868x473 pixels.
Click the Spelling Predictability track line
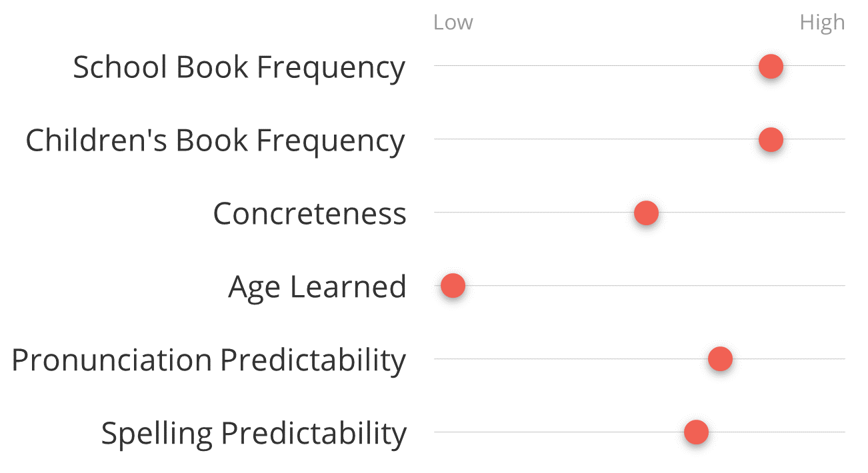(x=639, y=432)
